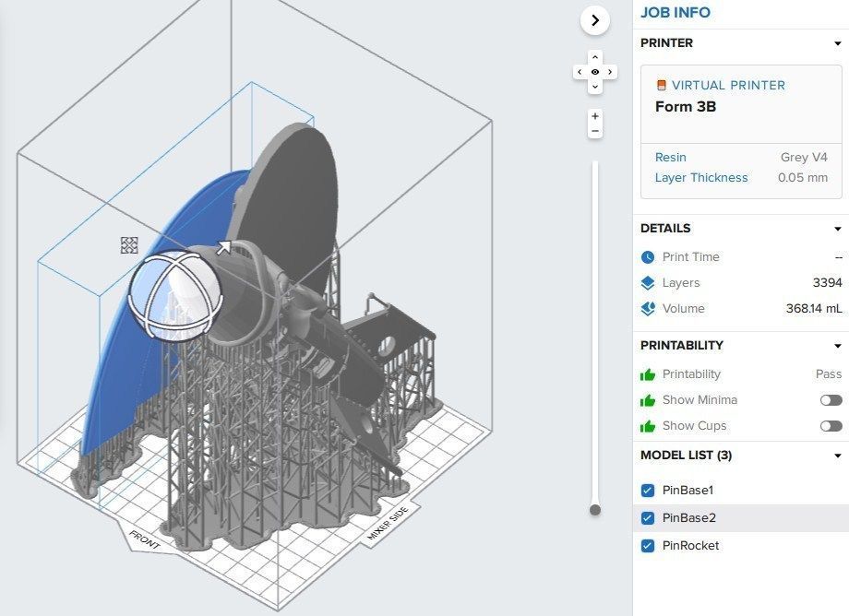
Task: Select PinBase1 in the model list
Action: 688,491
